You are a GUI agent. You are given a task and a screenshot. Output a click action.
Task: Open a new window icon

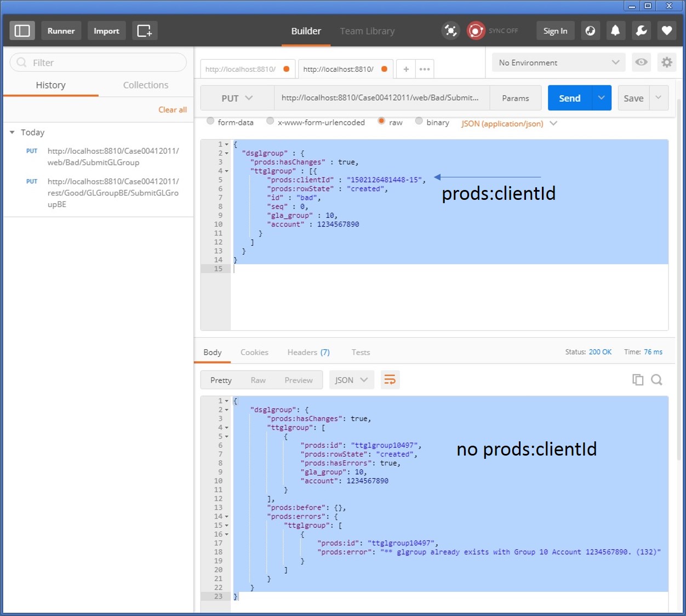coord(144,31)
